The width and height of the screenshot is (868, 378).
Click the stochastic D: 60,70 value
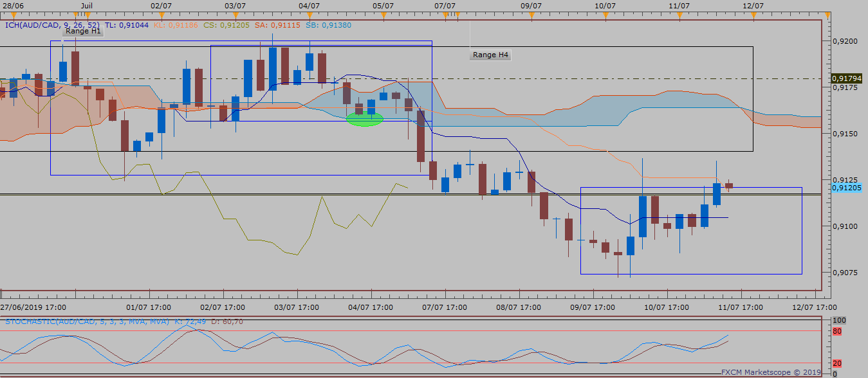click(226, 321)
